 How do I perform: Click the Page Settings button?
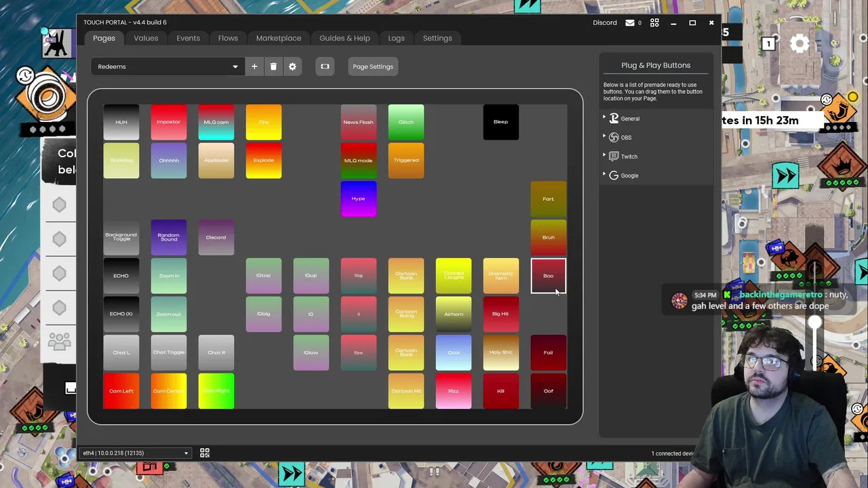pos(373,66)
